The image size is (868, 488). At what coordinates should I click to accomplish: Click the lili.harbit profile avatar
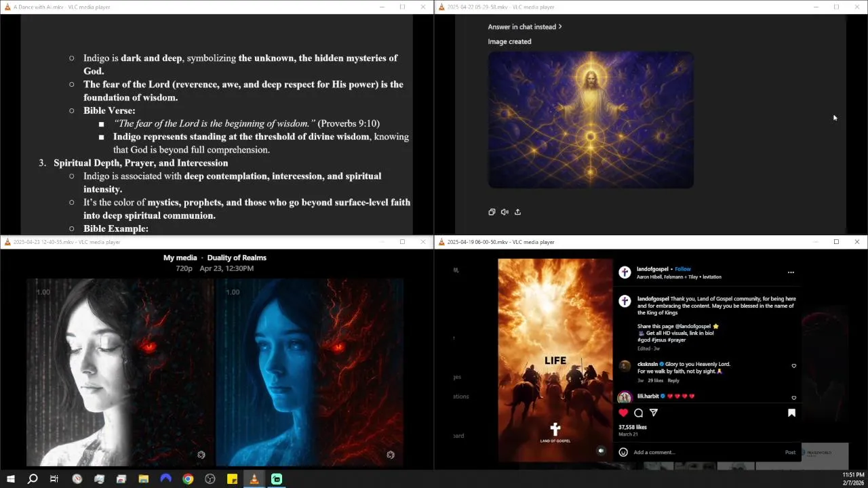[625, 397]
